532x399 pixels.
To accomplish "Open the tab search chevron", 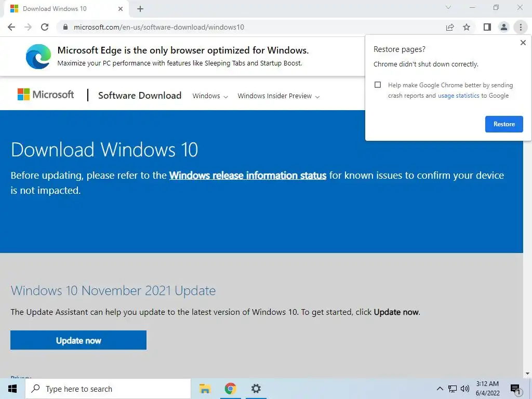I will pos(448,7).
